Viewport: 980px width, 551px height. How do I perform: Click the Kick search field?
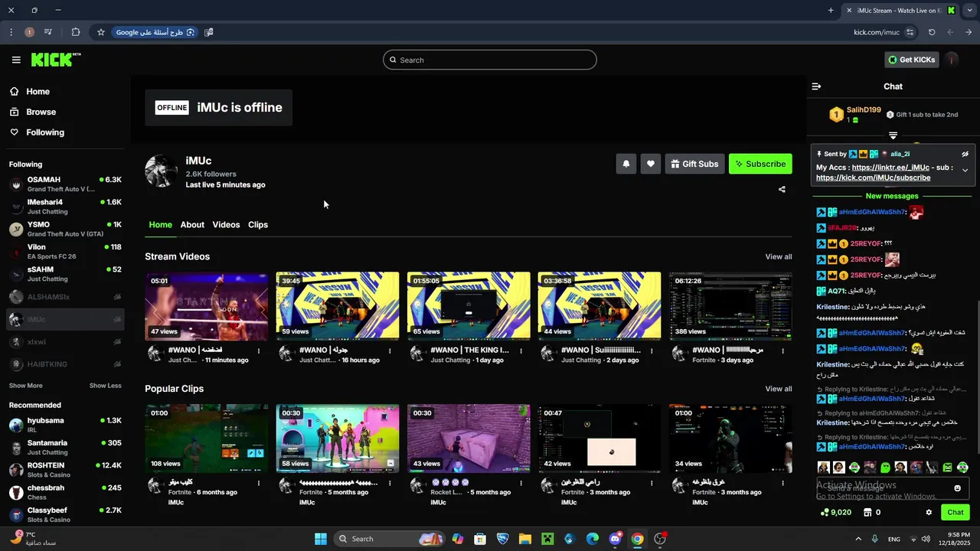click(x=490, y=60)
